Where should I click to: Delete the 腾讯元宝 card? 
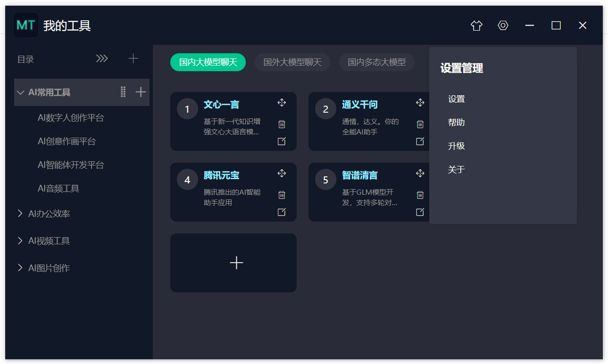pos(282,195)
